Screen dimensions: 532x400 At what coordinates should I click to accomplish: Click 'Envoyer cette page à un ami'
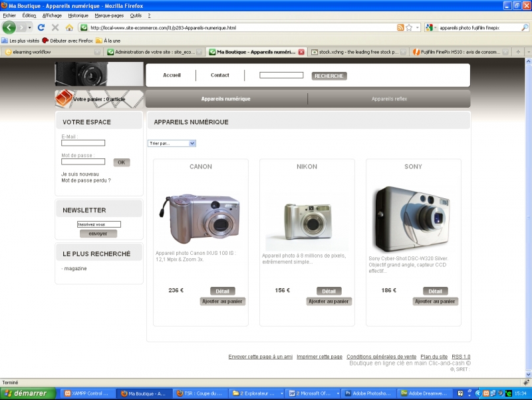tap(260, 357)
